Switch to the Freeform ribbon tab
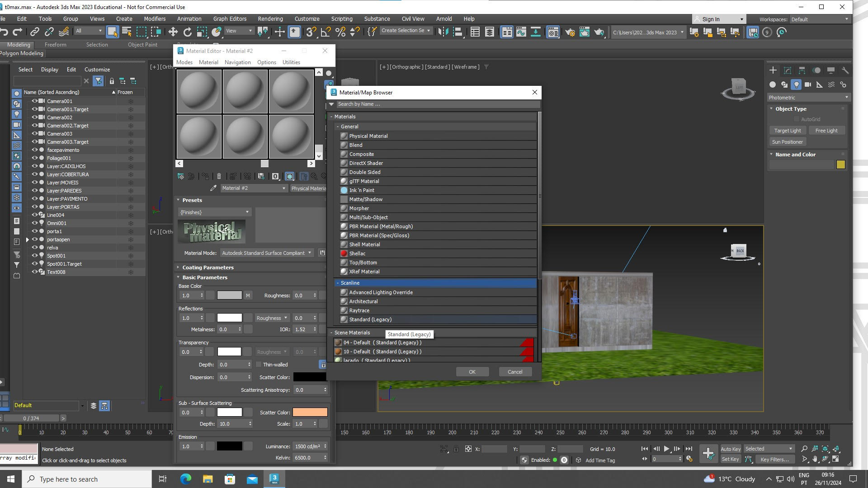 [x=55, y=45]
